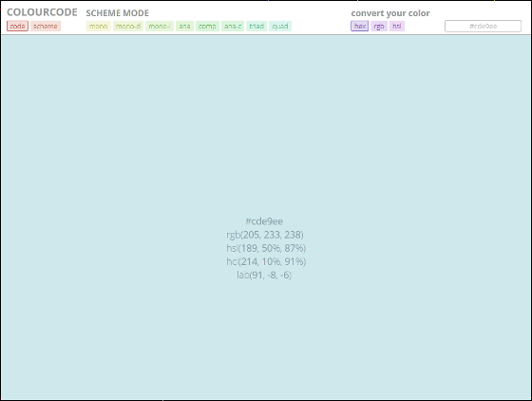Click the hcl(214, 10%, 91%) value
This screenshot has height=401, width=532.
click(266, 261)
